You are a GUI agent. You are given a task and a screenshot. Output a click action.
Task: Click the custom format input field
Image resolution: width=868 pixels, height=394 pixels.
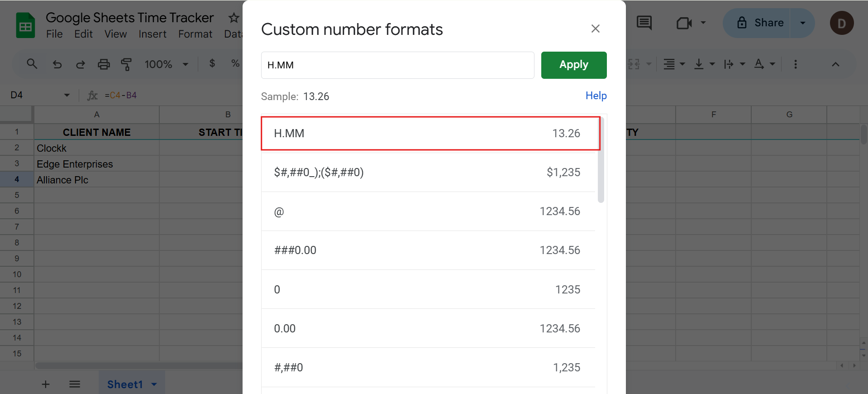coord(397,65)
